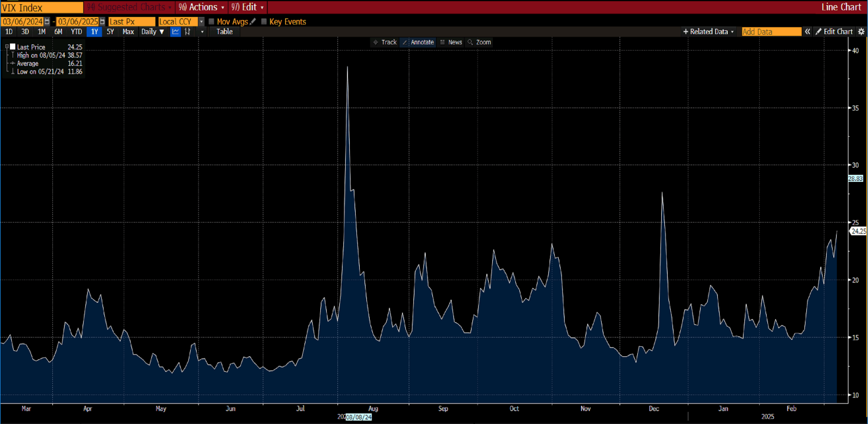
Task: Expand the Daily periodicity dropdown
Action: pyautogui.click(x=153, y=32)
